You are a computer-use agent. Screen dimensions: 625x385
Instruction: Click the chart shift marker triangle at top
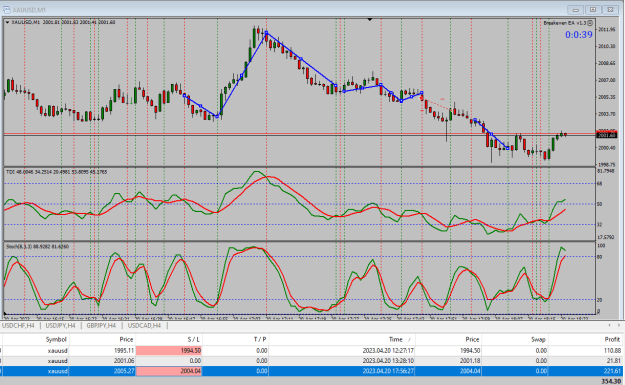click(369, 19)
